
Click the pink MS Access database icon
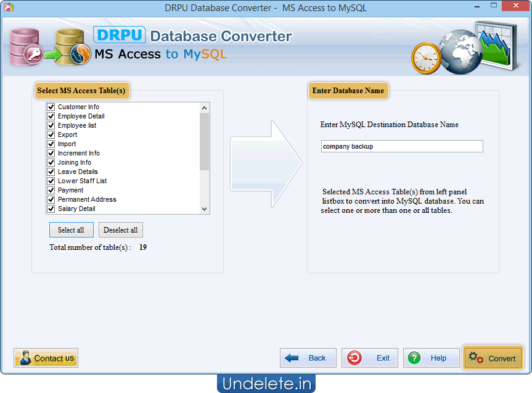[26, 48]
